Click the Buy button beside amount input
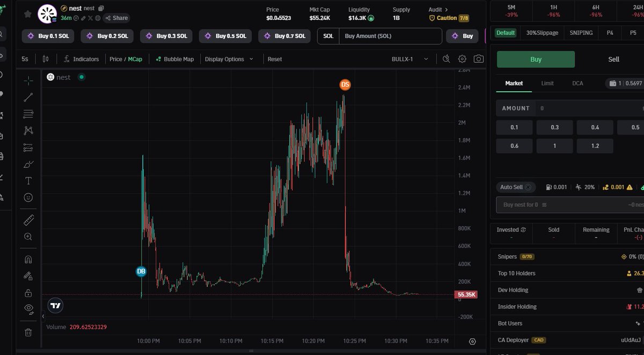Viewport: 644px width, 355px height. [x=463, y=36]
